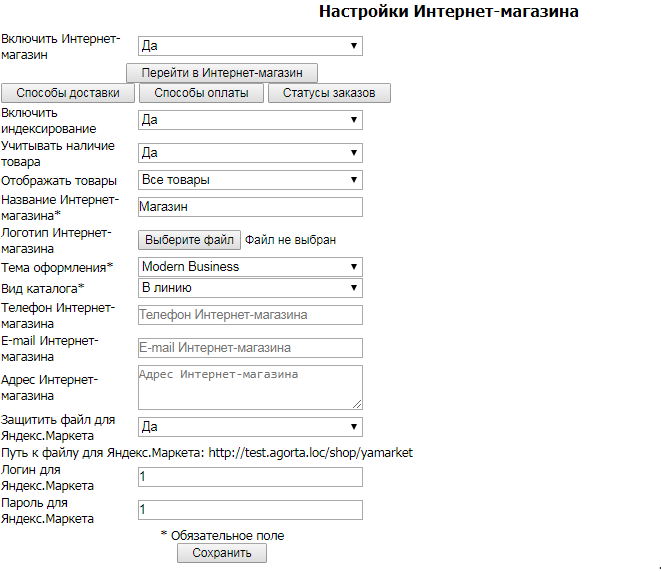Focus the 'Телефон Интернет-магазина' input field

pos(250,315)
